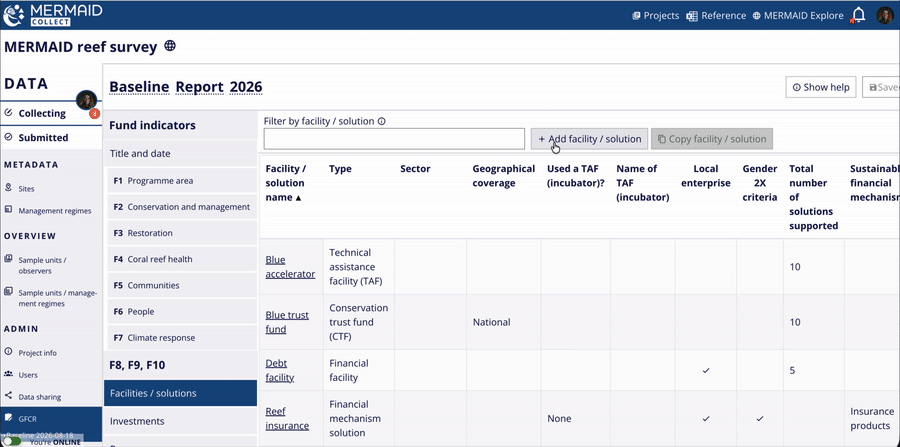Click the Project info circle icon

[x=8, y=351]
